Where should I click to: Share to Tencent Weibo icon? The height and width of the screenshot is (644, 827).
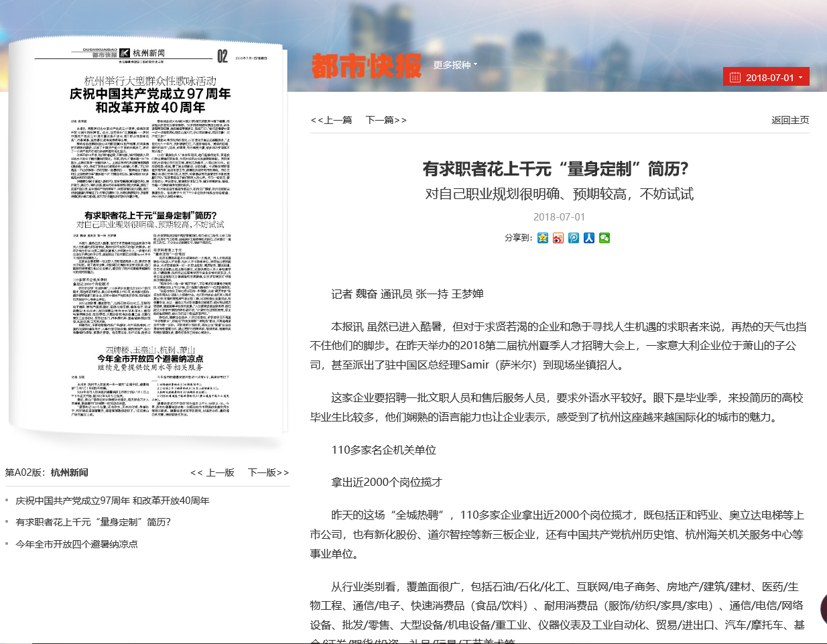574,238
